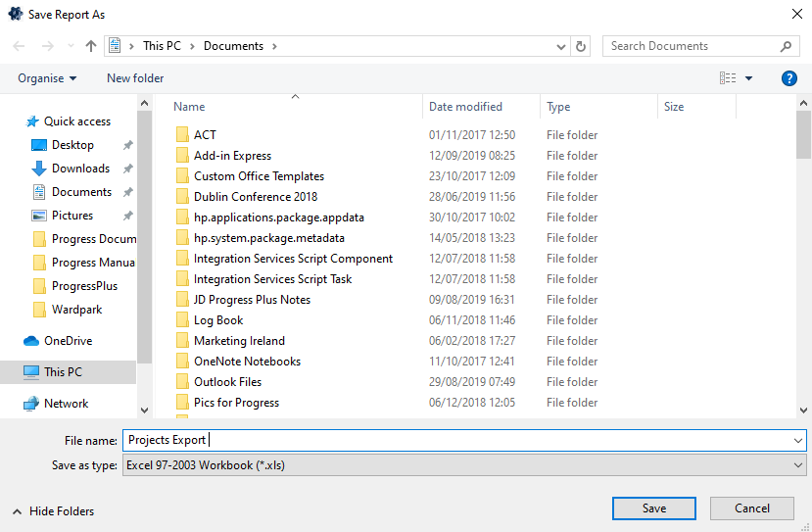Select the Add-in Express folder icon
Viewport: 812px width, 532px height.
click(182, 156)
